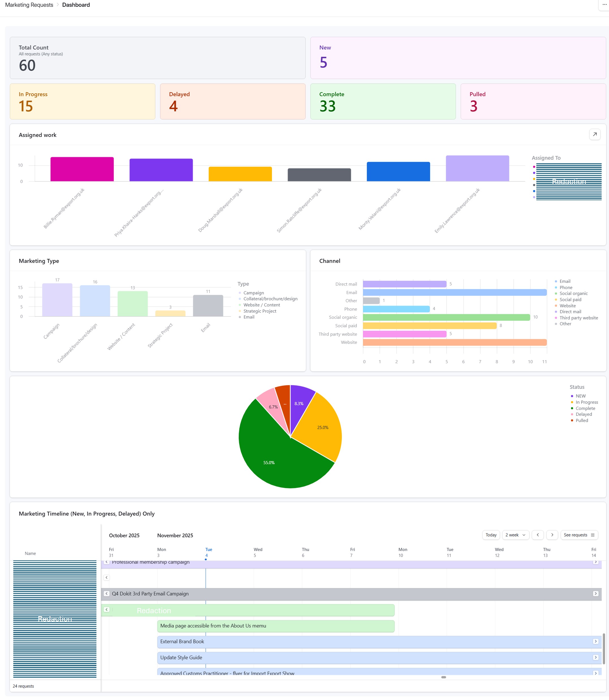The height and width of the screenshot is (700, 609).
Task: Click right arrow on External Brand Book bar
Action: [595, 641]
